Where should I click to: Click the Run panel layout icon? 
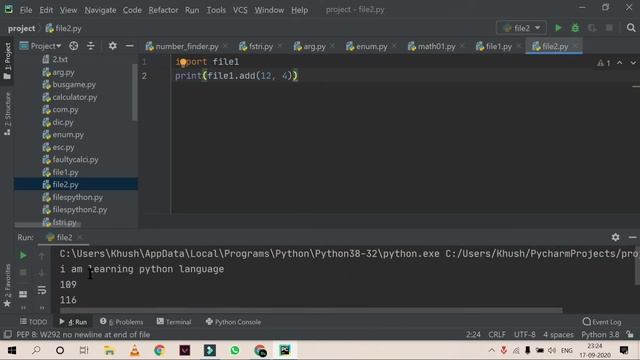[23, 294]
